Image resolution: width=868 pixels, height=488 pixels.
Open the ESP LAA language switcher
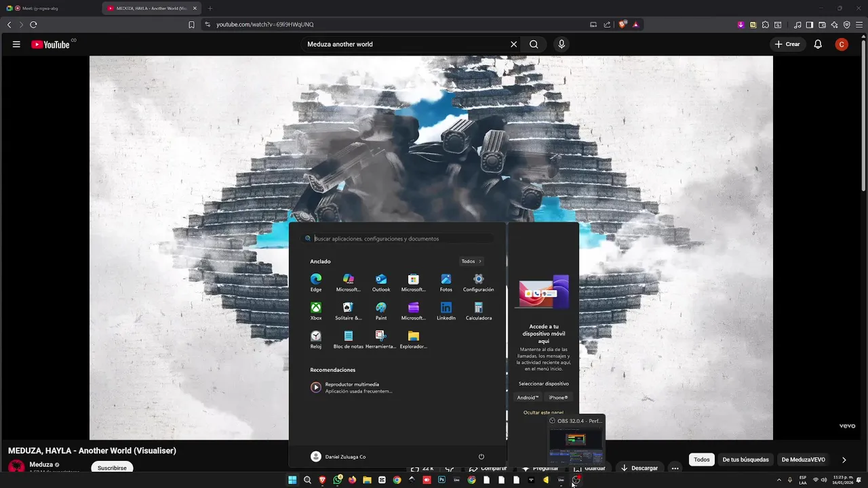pyautogui.click(x=803, y=480)
